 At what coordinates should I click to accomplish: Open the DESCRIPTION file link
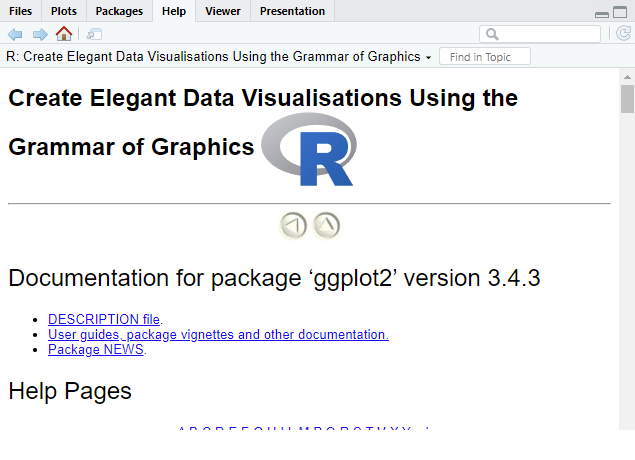pyautogui.click(x=104, y=319)
